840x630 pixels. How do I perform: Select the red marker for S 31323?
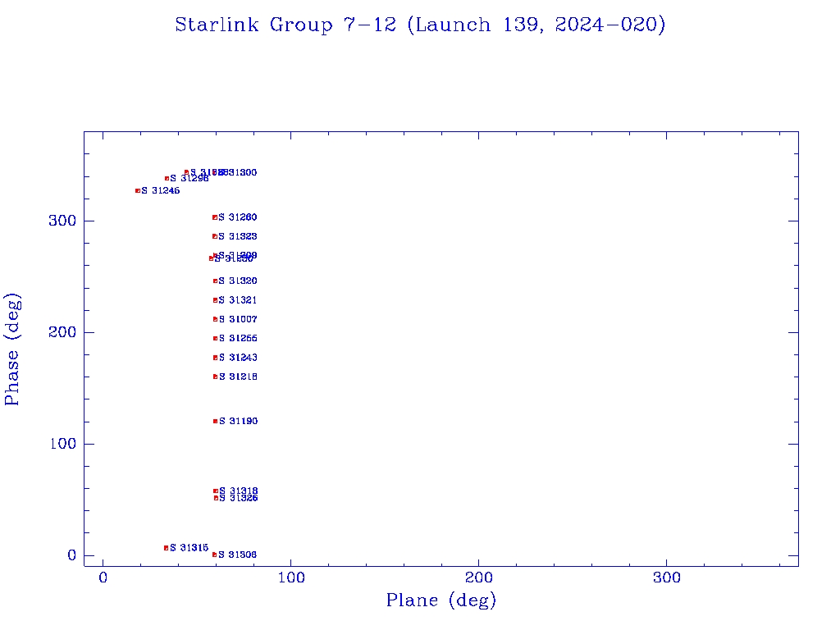click(x=215, y=236)
